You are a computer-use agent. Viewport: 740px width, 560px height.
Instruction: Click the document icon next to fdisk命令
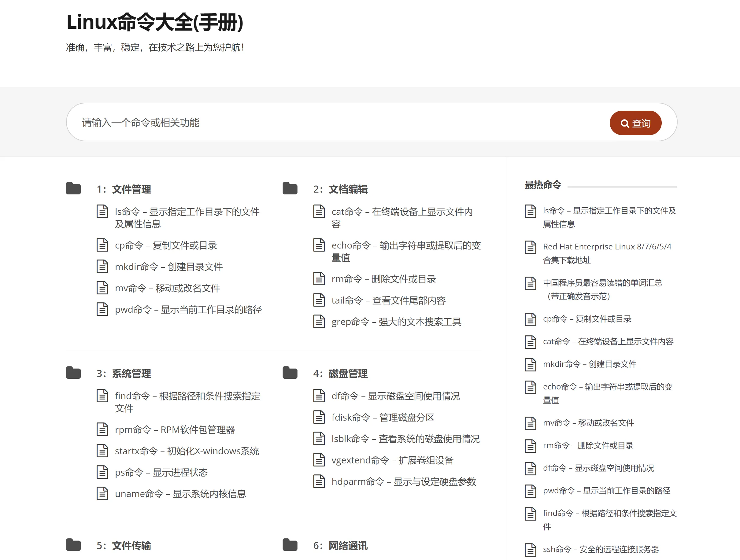click(x=319, y=417)
